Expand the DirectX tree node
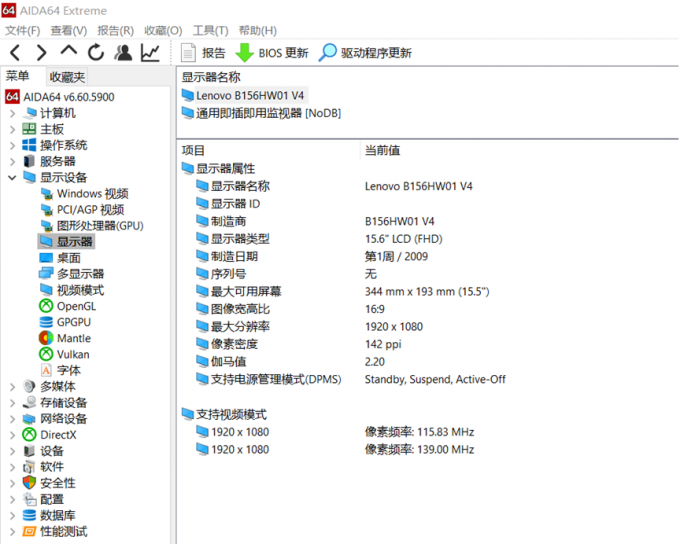This screenshot has width=680, height=544. [12, 434]
